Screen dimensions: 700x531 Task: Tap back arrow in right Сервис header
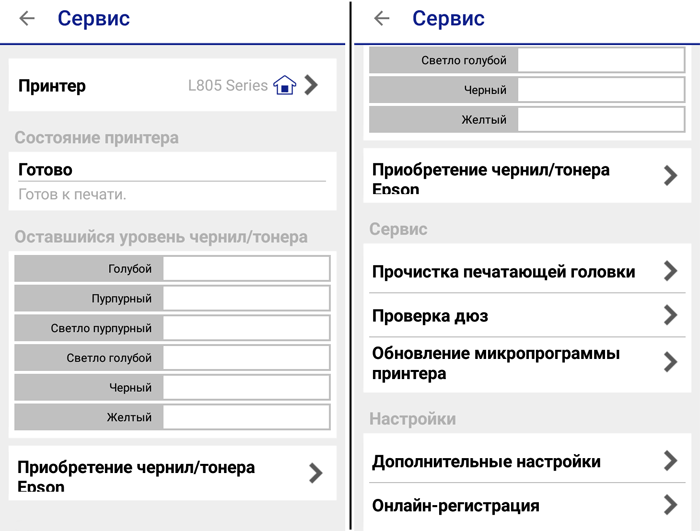click(x=381, y=19)
